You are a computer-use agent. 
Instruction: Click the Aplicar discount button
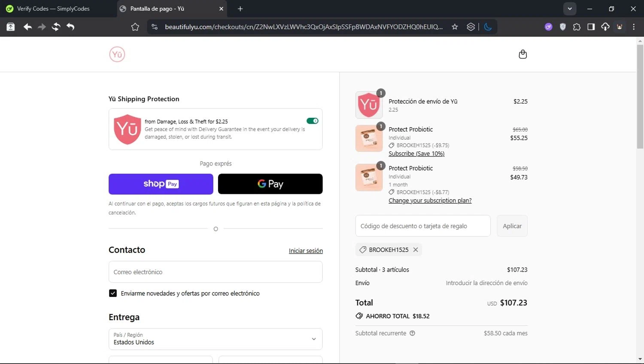tap(512, 226)
